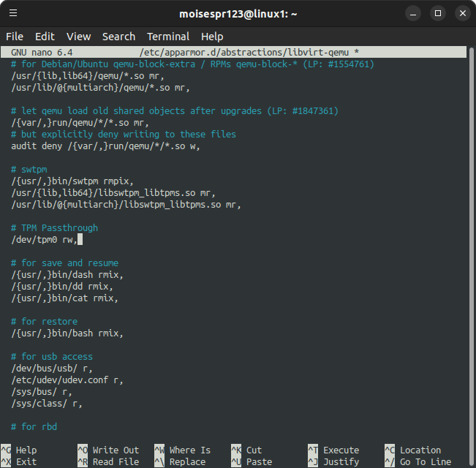Open the File menu

click(x=15, y=37)
